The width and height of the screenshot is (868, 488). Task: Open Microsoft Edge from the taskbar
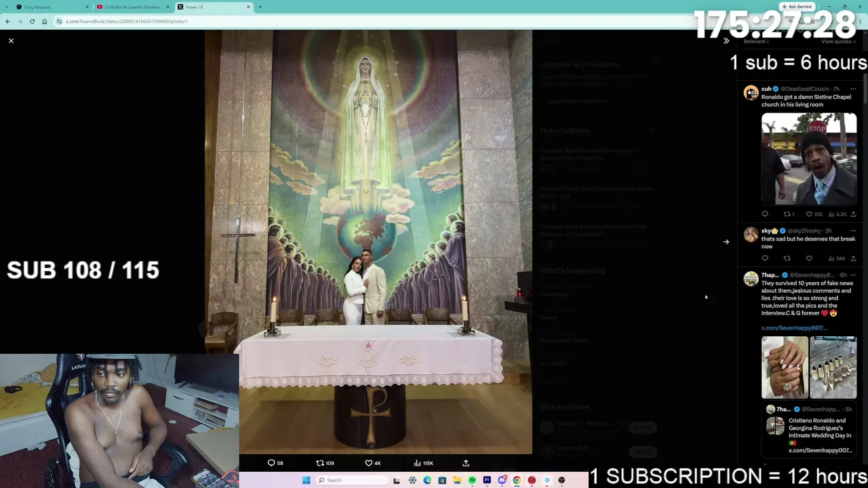coord(427,480)
